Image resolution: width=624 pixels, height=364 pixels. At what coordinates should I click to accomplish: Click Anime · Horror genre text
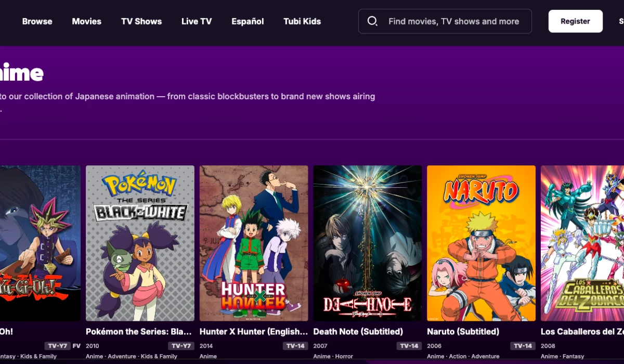pos(333,357)
